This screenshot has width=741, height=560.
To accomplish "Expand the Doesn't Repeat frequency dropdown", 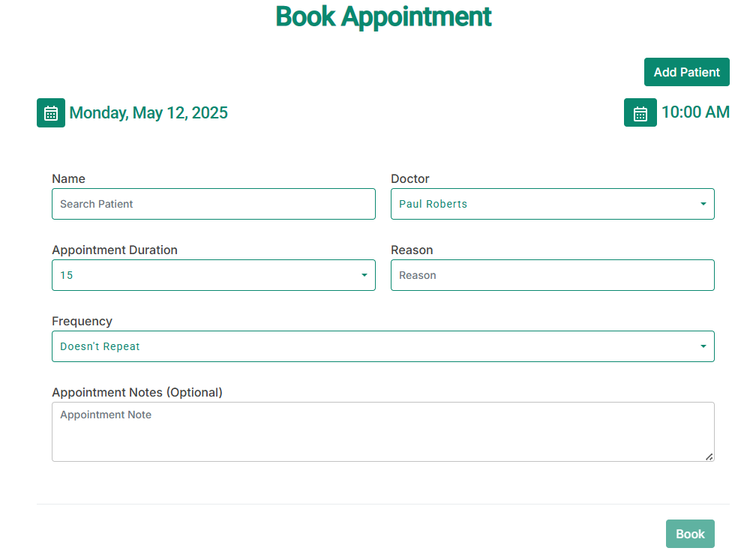I will pyautogui.click(x=383, y=346).
